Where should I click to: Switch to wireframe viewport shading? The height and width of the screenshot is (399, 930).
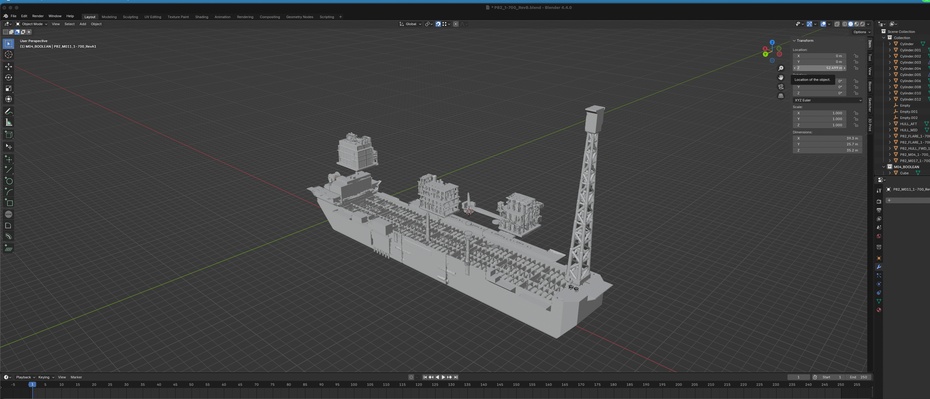click(845, 24)
